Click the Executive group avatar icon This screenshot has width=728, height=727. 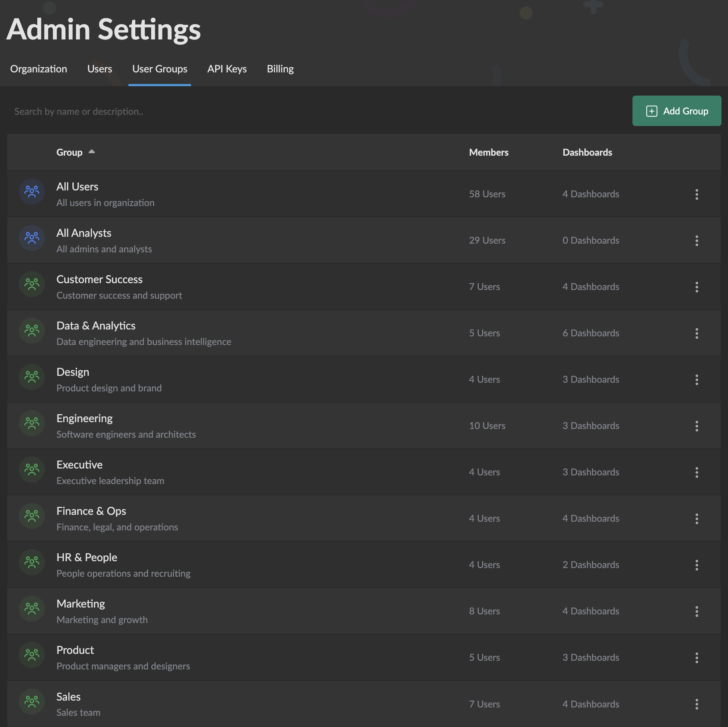[31, 470]
